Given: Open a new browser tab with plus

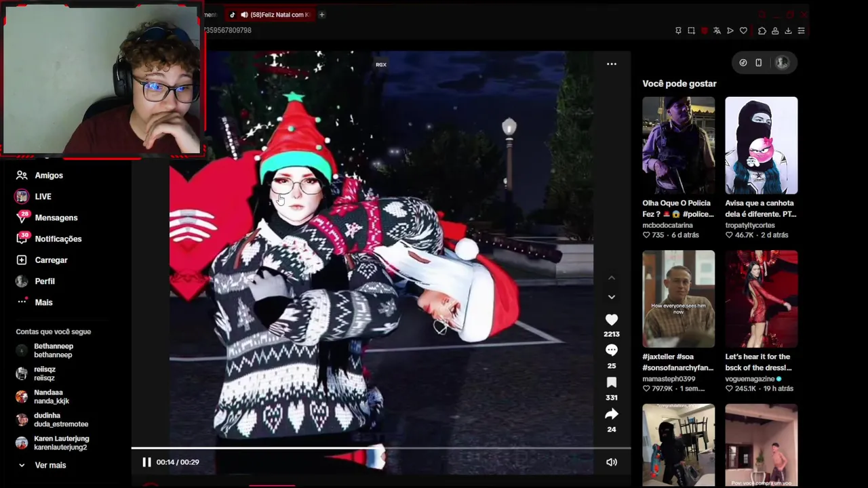Looking at the screenshot, I should [x=322, y=15].
